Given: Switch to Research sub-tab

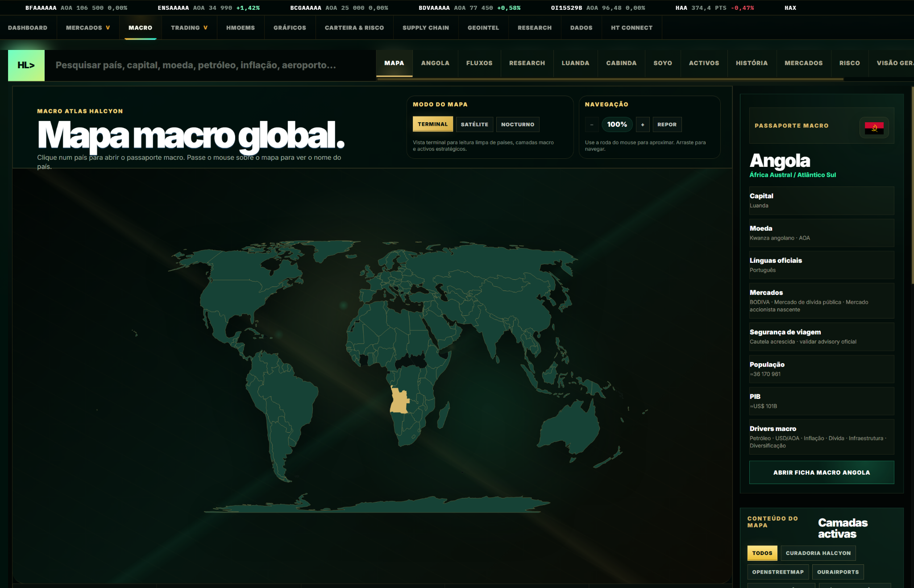Looking at the screenshot, I should (527, 63).
